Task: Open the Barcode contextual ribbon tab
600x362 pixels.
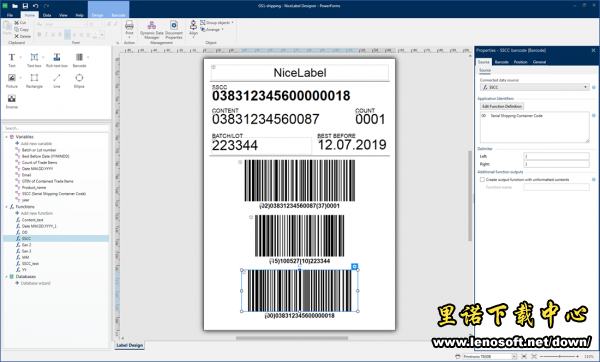Action: coord(118,15)
